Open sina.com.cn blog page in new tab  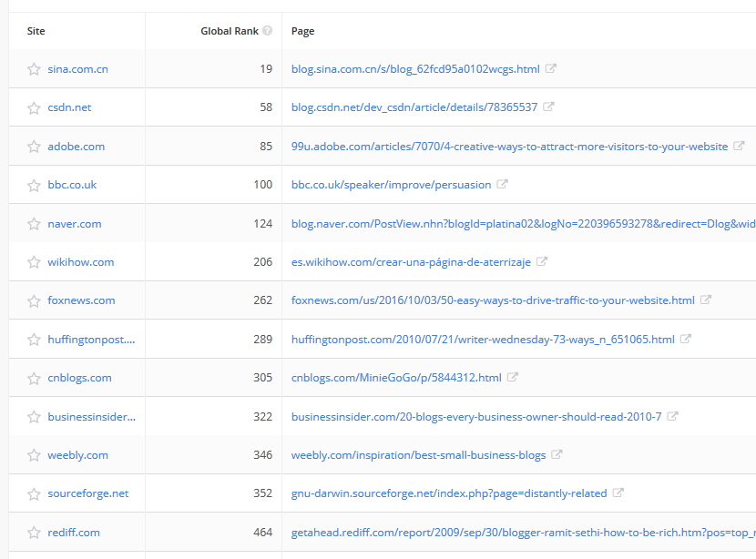coord(553,68)
